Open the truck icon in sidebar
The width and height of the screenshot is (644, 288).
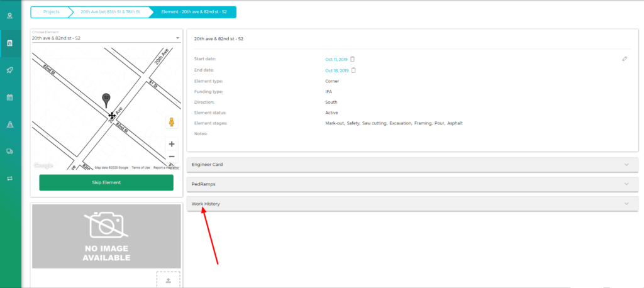tap(10, 151)
